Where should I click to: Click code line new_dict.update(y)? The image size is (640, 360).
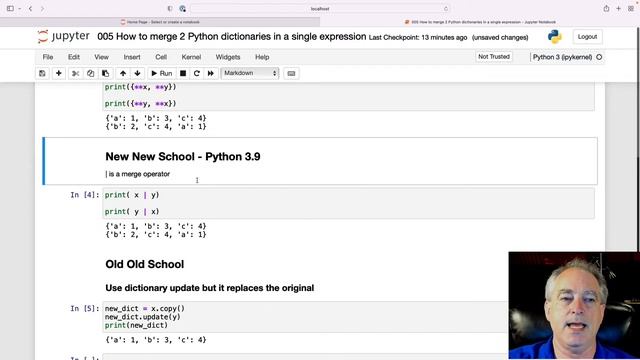tap(142, 317)
